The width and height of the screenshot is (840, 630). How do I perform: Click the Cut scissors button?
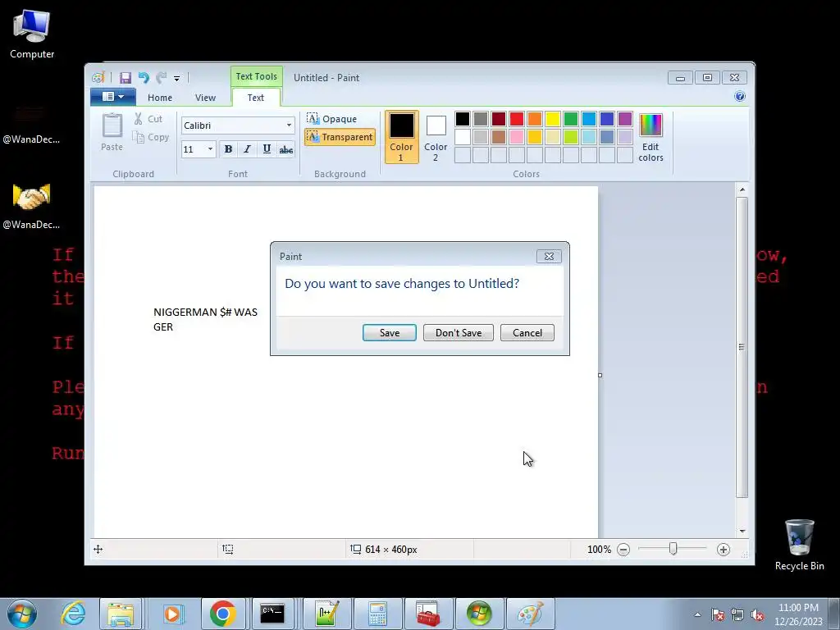148,119
